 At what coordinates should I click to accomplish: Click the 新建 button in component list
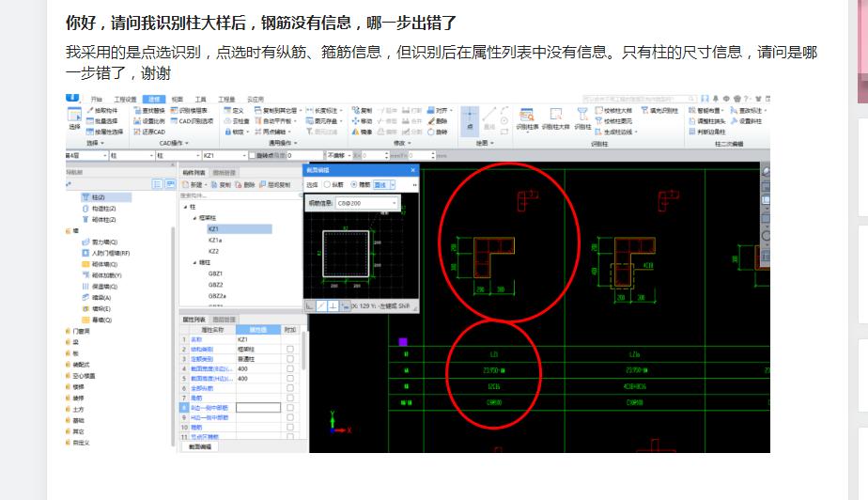click(194, 185)
